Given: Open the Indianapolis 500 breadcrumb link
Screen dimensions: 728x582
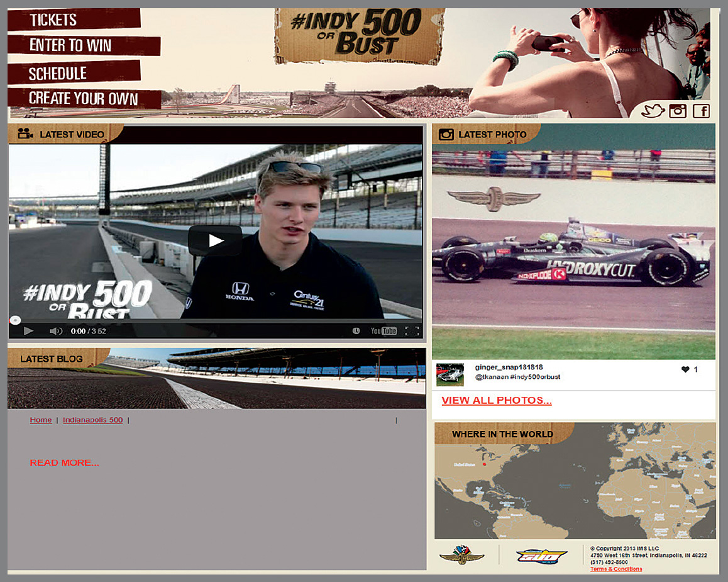Looking at the screenshot, I should click(x=92, y=420).
